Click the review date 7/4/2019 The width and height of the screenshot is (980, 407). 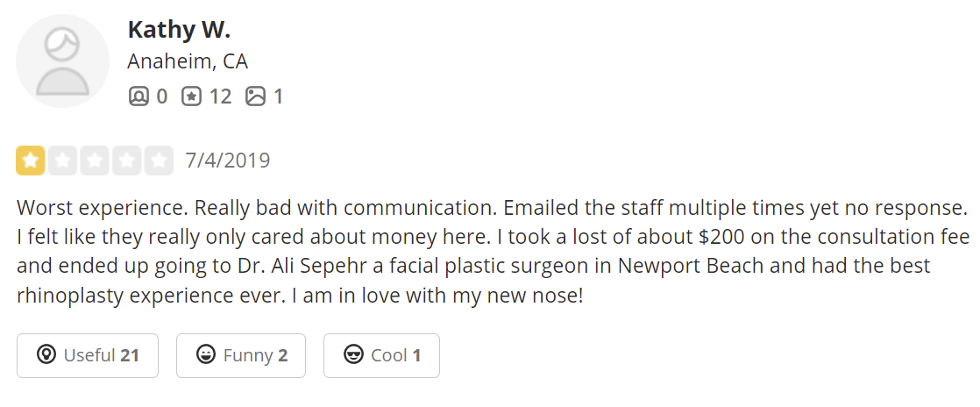pos(228,161)
